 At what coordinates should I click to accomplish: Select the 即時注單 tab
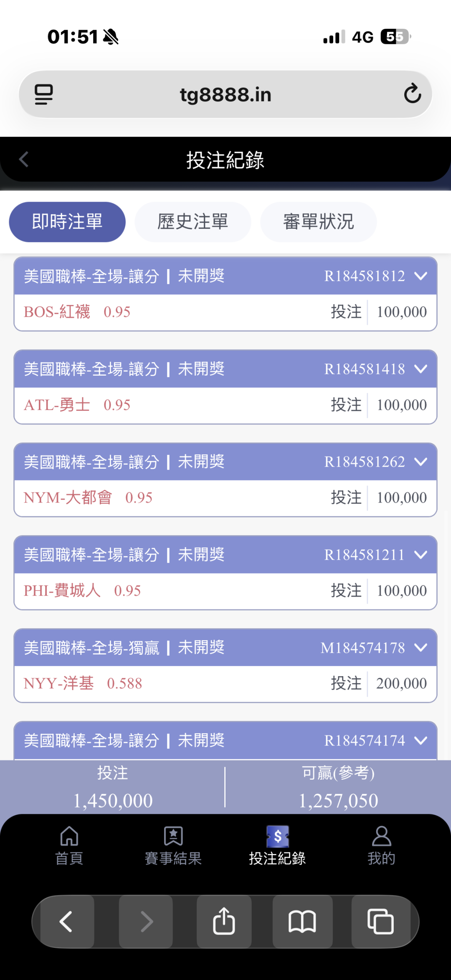(67, 222)
